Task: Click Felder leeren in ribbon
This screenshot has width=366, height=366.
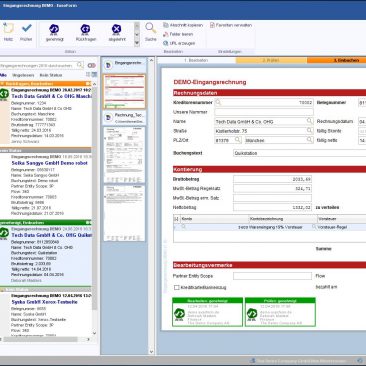Action: 178,34
